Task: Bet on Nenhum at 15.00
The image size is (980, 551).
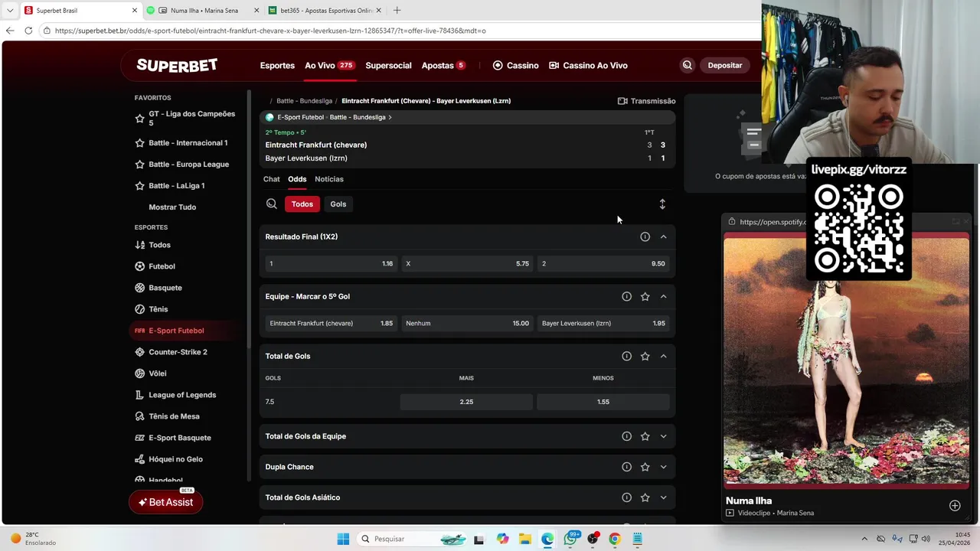Action: click(467, 323)
